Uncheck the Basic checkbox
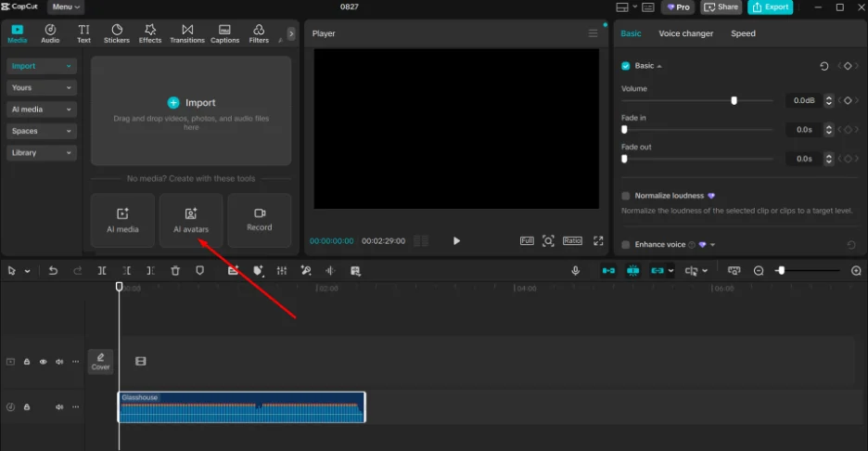 (x=626, y=67)
